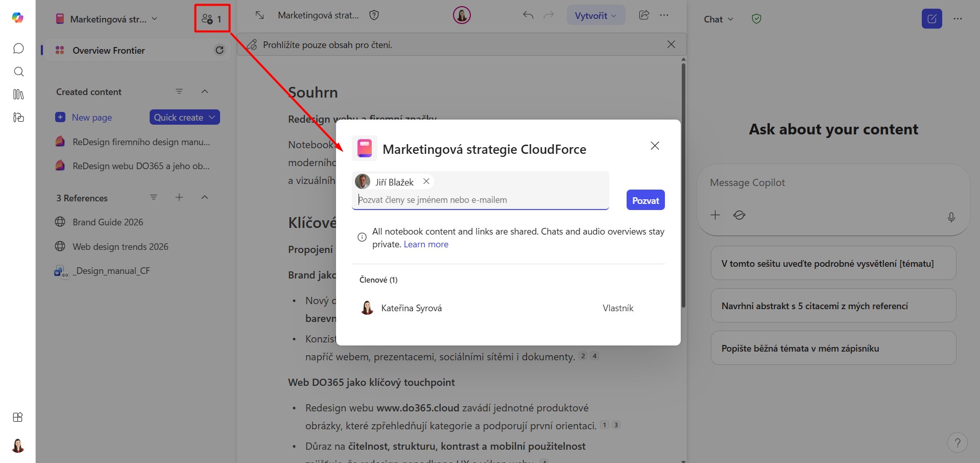This screenshot has height=463, width=980.
Task: Open the Copilot home logo
Action: (x=18, y=18)
